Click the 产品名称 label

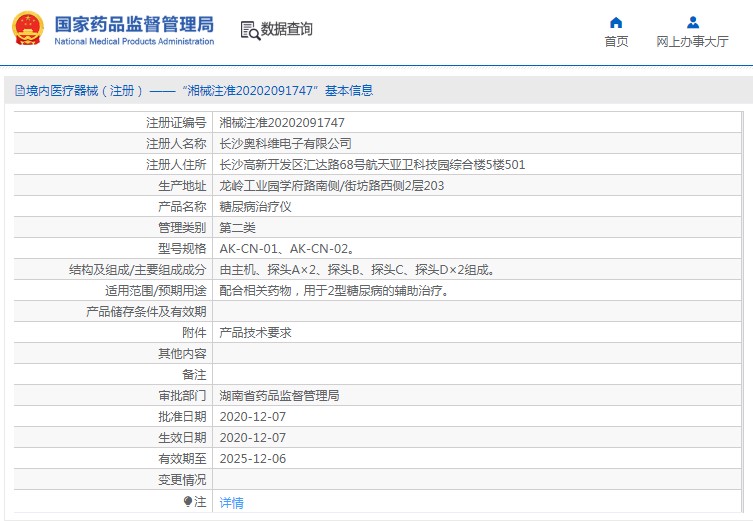182,207
